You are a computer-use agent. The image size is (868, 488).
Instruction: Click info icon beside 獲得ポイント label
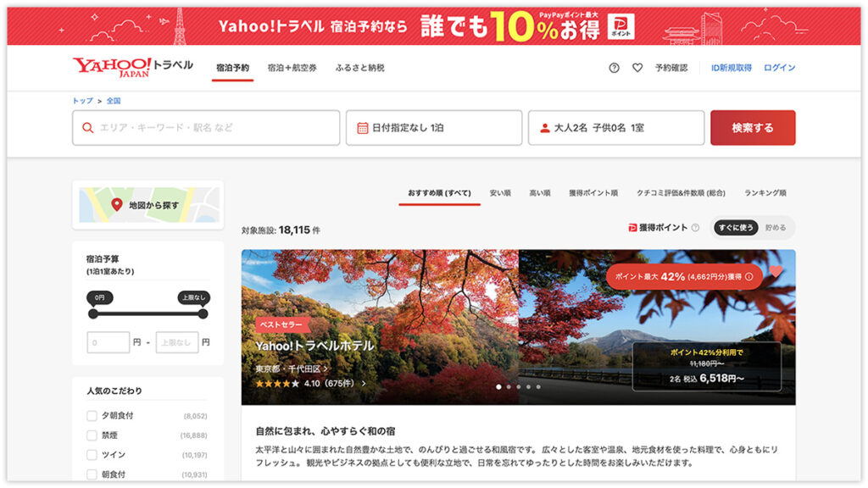point(695,228)
